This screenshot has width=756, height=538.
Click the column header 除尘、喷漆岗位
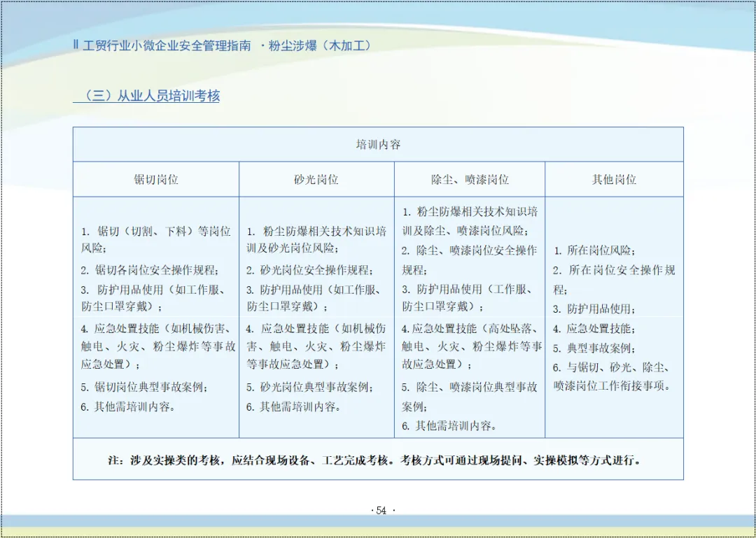point(470,180)
